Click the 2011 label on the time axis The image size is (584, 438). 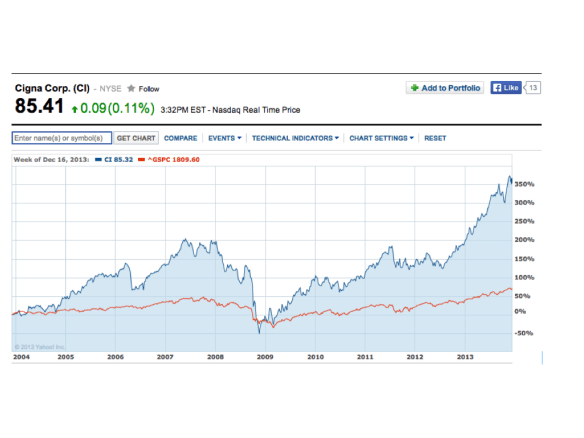point(365,357)
